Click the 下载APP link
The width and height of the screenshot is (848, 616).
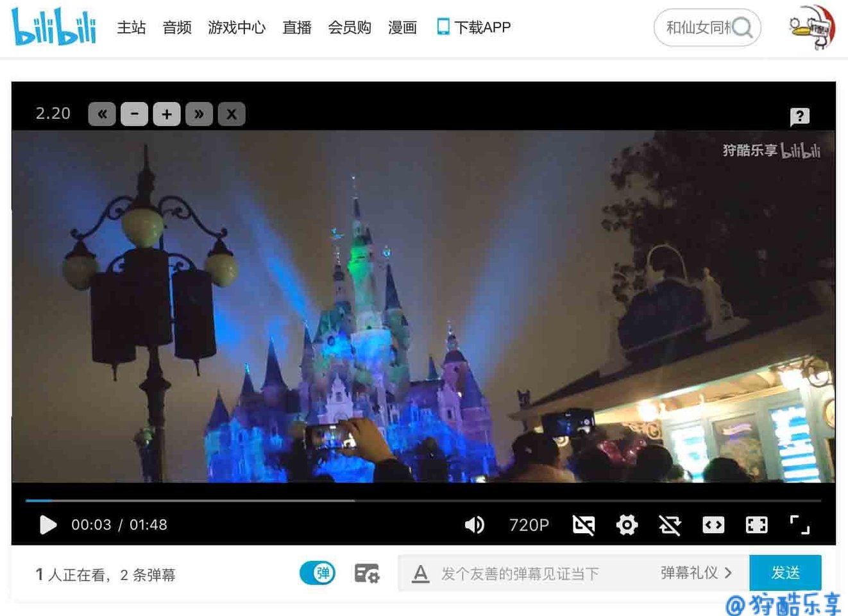coord(482,28)
